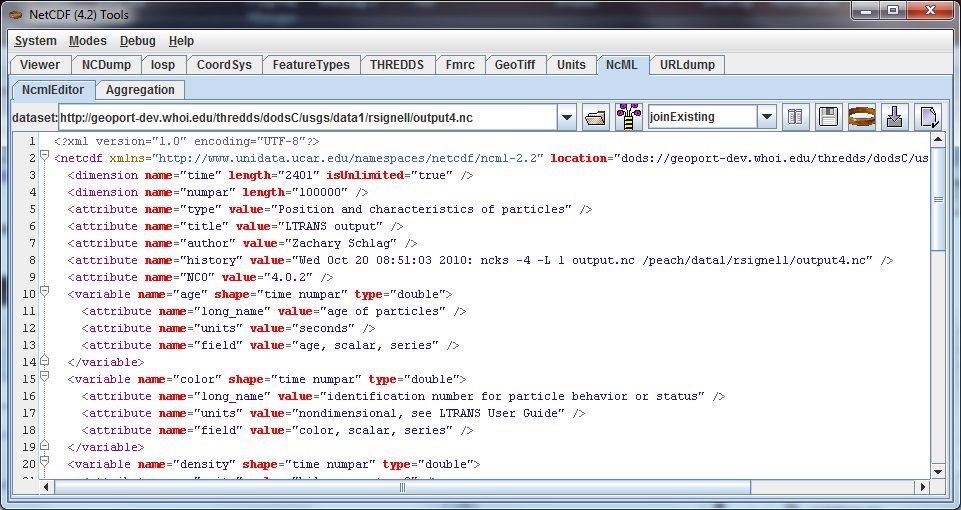Screen dimensions: 961x510
Task: Click the books icon beside joinExisting
Action: (796, 117)
